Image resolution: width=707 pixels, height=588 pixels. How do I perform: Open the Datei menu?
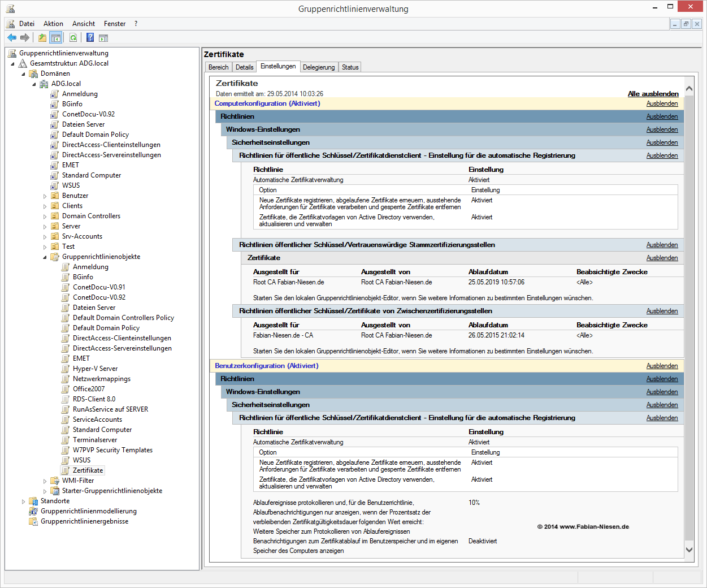27,24
